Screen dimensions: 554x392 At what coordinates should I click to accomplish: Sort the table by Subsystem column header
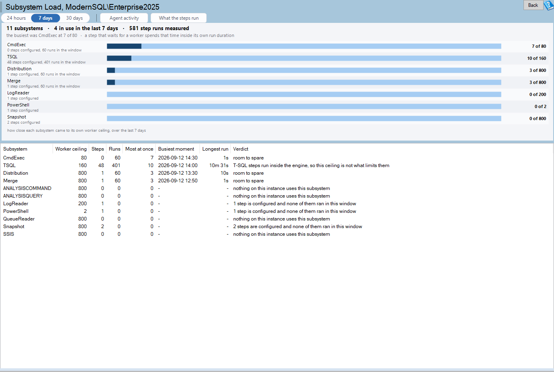(26, 149)
